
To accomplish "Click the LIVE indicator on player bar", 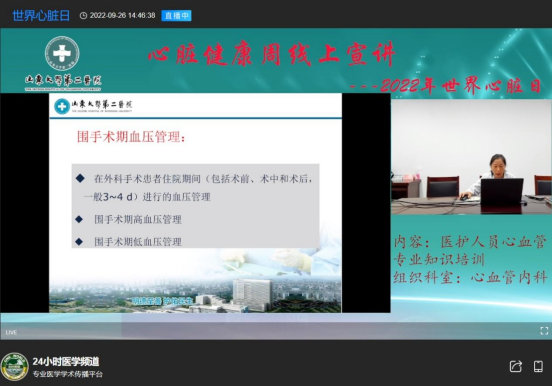I will [x=11, y=332].
